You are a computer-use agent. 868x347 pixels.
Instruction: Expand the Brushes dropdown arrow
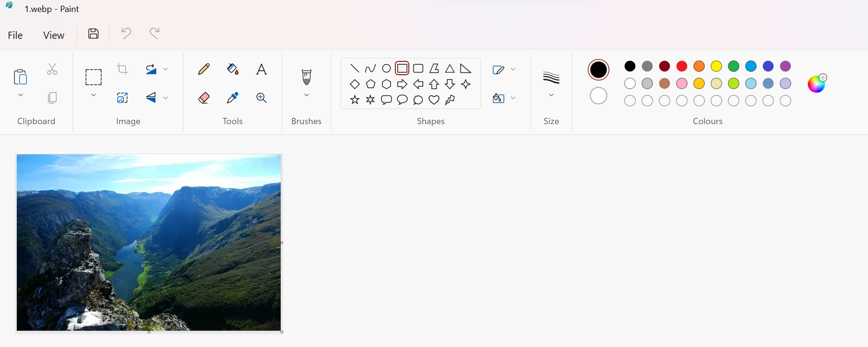click(307, 95)
